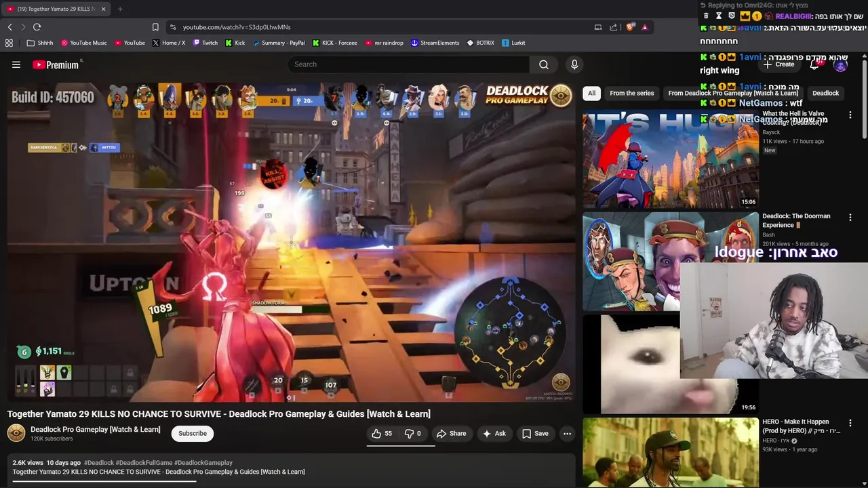Go to YouTube Premium home logo
Screen dimensions: 868x488
tap(56, 64)
